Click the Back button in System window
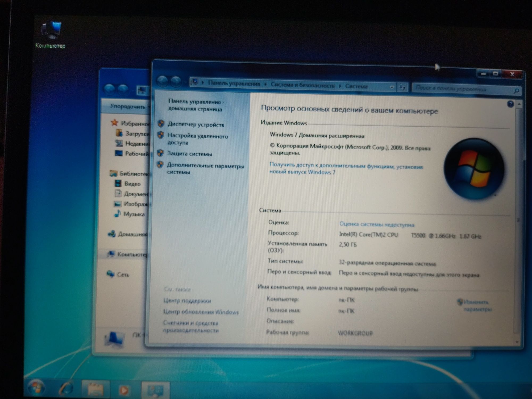Viewport: 532px width, 399px height. (163, 81)
